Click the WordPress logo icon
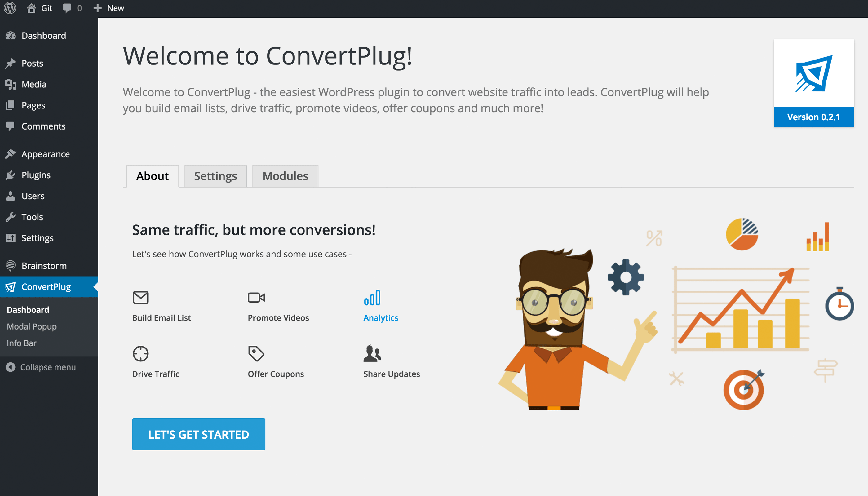This screenshot has width=868, height=496. 10,8
